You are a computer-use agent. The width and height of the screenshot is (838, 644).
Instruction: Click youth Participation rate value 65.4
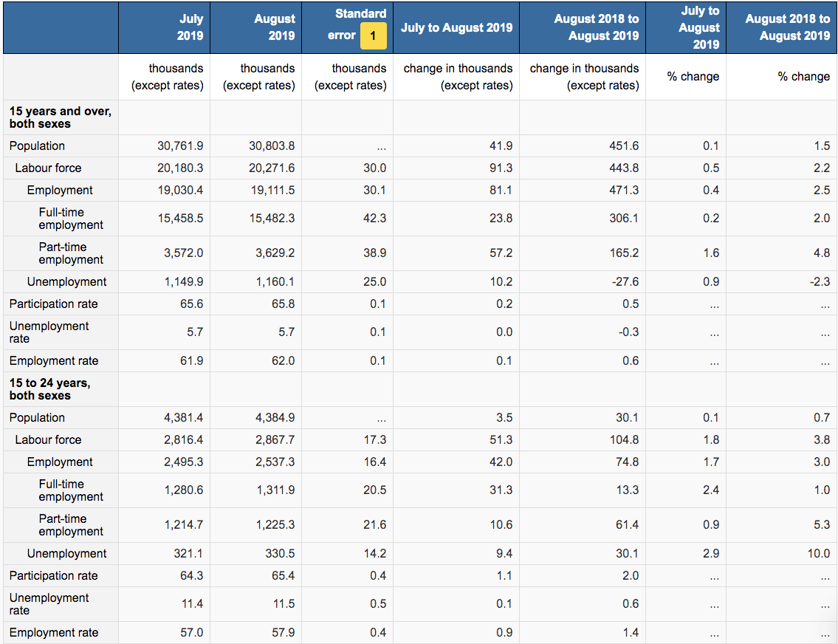click(x=283, y=576)
